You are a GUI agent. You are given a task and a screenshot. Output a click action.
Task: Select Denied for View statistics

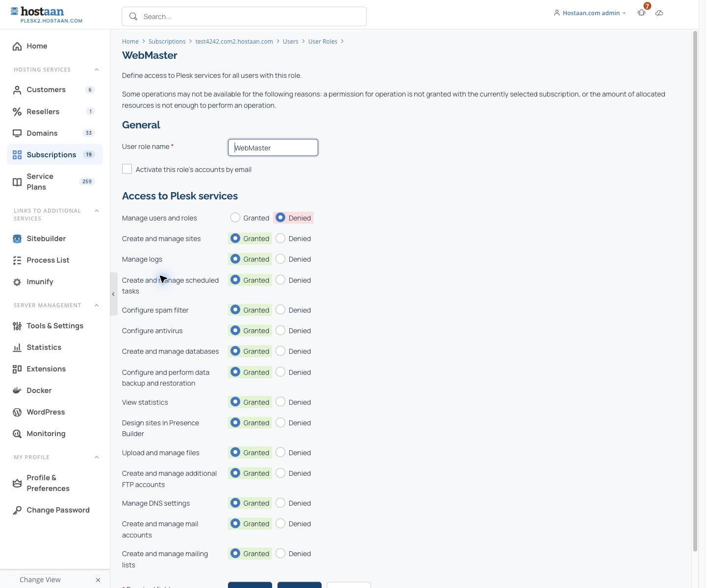coord(280,402)
